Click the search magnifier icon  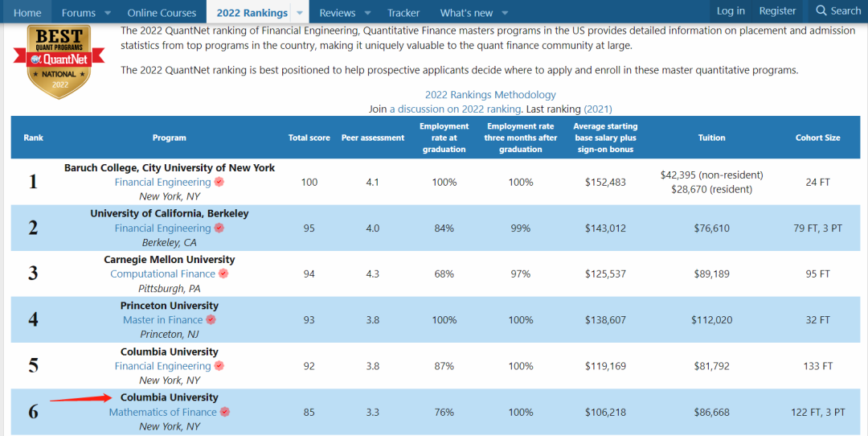point(821,11)
